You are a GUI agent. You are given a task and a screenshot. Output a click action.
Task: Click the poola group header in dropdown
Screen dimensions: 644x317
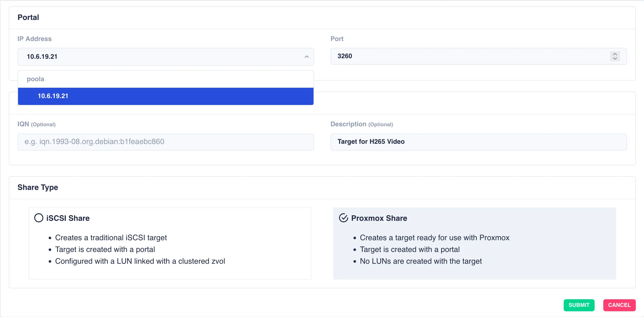(35, 79)
